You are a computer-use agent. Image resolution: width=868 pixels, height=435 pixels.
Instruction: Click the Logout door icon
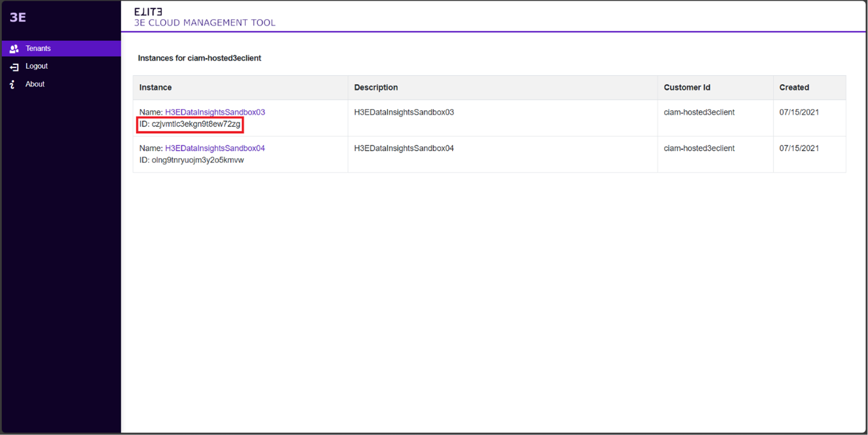point(14,66)
